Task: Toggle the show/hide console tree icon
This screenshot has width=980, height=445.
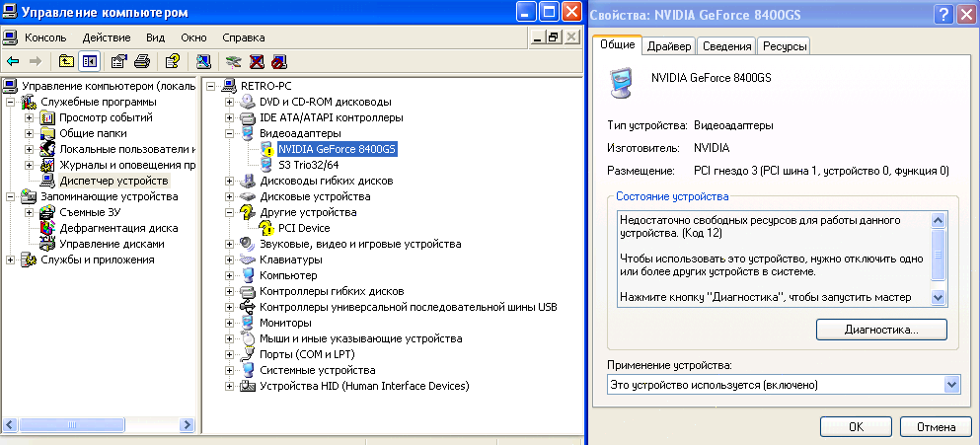Action: [89, 61]
